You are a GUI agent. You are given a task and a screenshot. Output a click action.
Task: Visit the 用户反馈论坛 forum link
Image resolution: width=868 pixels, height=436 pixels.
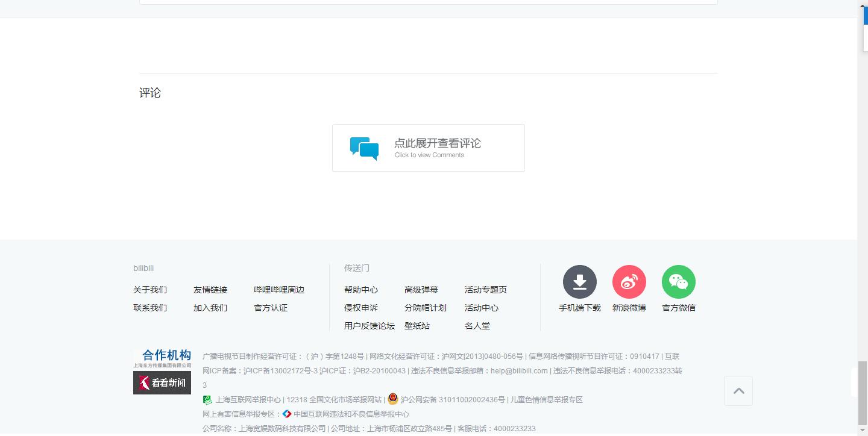coord(369,326)
